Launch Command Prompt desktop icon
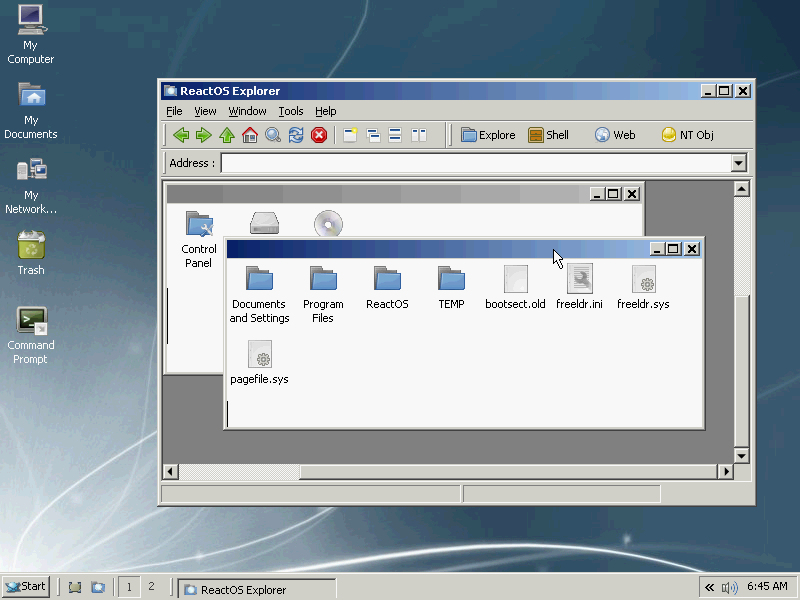The width and height of the screenshot is (800, 600). point(31,335)
